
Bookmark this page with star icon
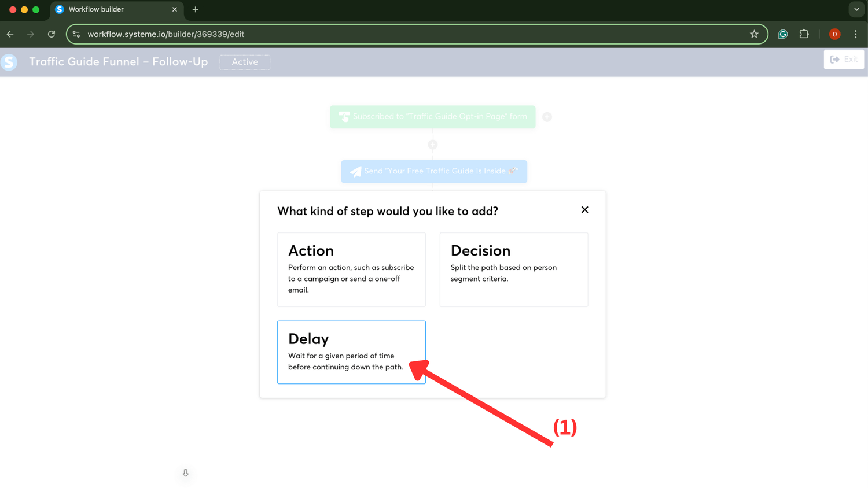click(754, 34)
